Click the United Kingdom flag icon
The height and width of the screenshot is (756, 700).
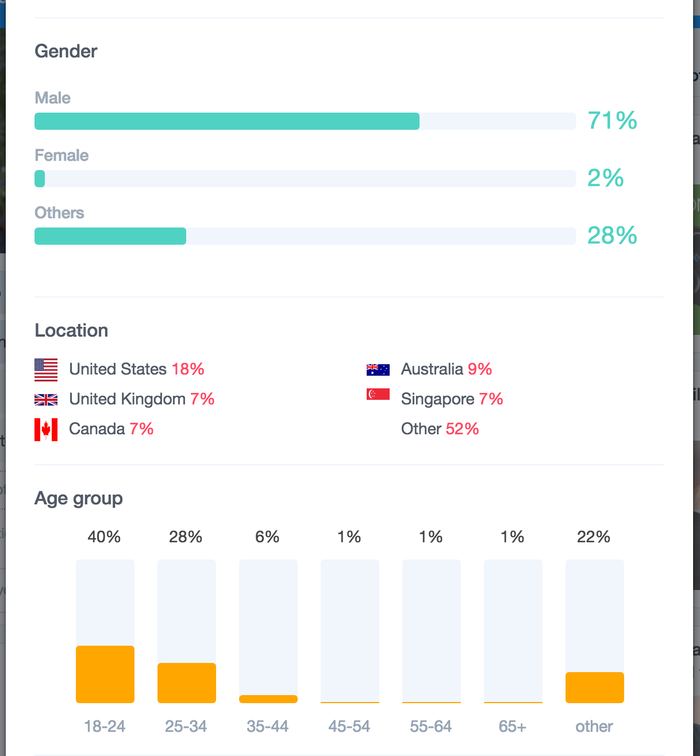46,400
